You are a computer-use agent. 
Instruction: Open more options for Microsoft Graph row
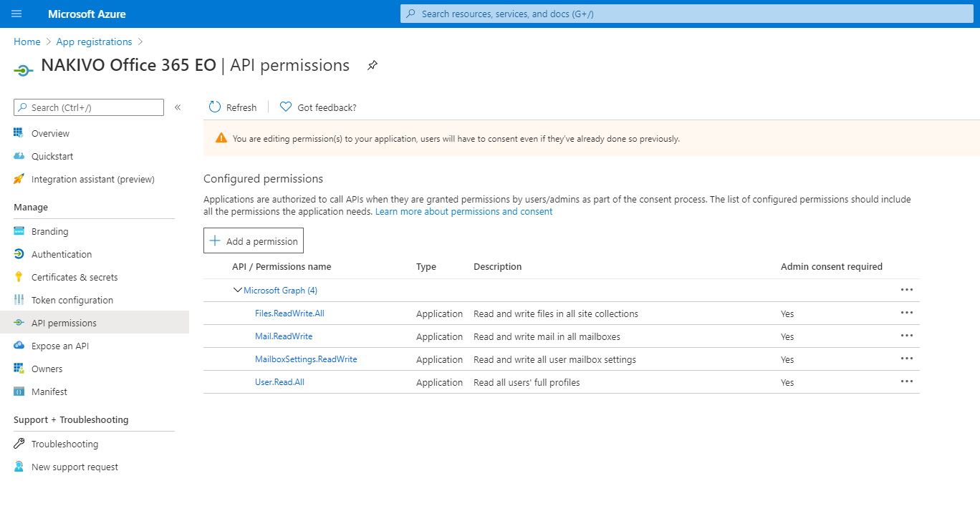(906, 290)
